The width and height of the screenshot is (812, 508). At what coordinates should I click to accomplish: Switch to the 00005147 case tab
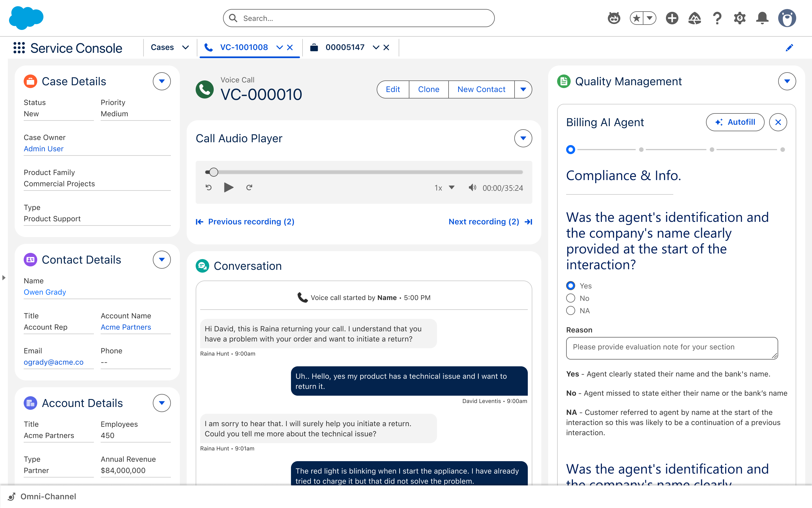345,47
